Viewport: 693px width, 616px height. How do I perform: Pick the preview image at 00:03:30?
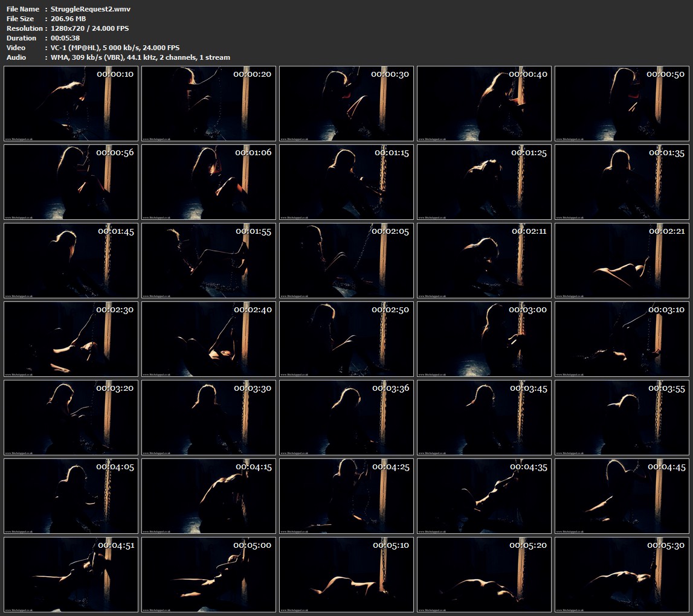[x=208, y=417]
